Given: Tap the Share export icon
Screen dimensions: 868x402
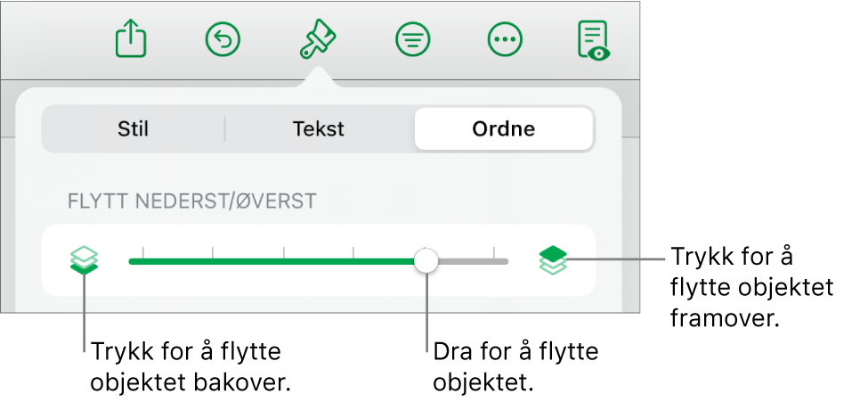Looking at the screenshot, I should [131, 38].
